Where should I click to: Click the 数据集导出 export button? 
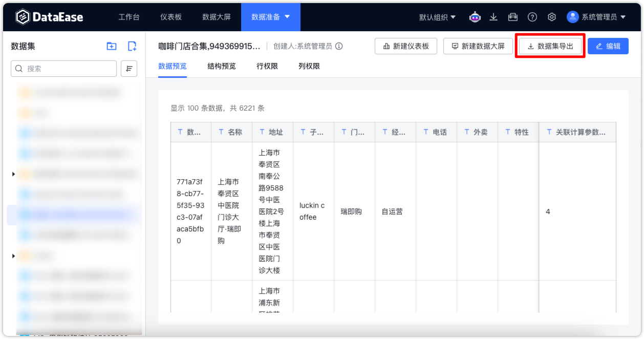point(550,46)
